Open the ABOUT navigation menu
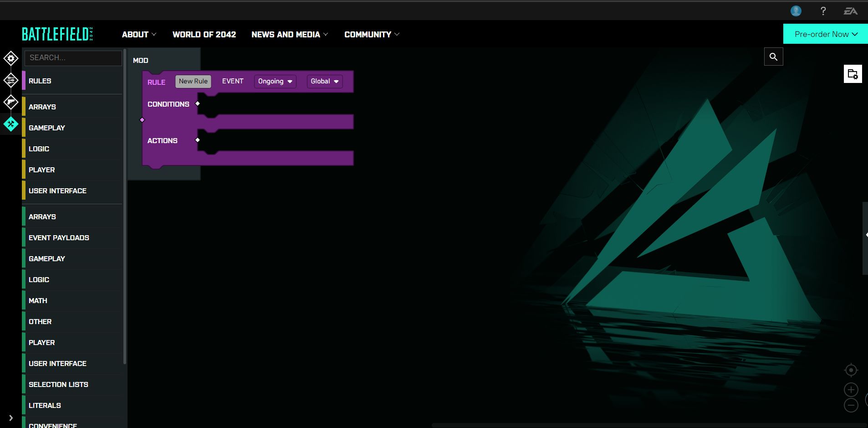The height and width of the screenshot is (428, 868). (x=139, y=34)
